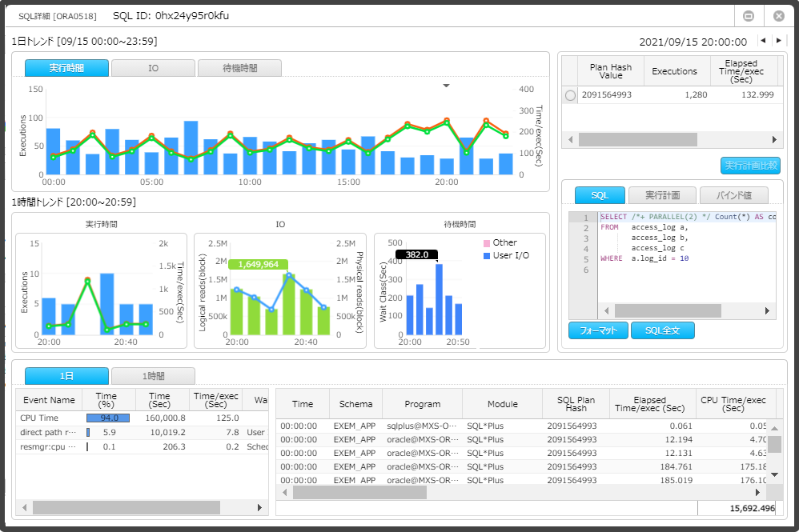Switch bottom table to 1時間 tab
The image size is (799, 532).
(x=154, y=376)
